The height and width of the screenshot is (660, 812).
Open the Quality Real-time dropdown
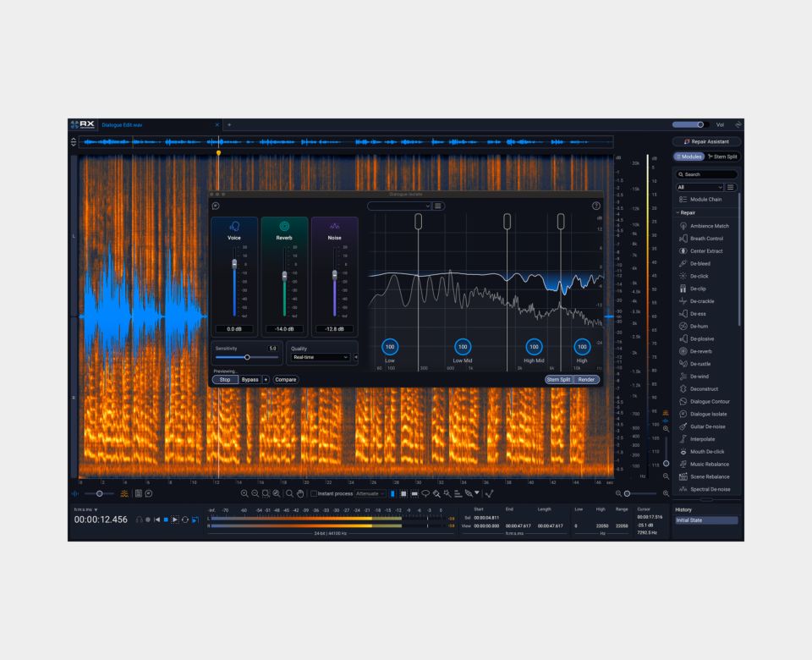click(x=320, y=357)
